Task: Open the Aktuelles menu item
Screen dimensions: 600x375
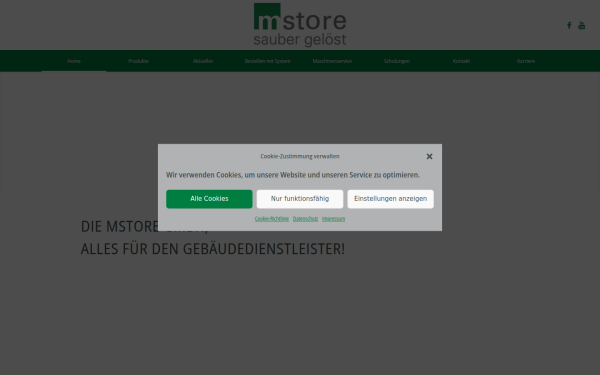Action: (x=203, y=61)
